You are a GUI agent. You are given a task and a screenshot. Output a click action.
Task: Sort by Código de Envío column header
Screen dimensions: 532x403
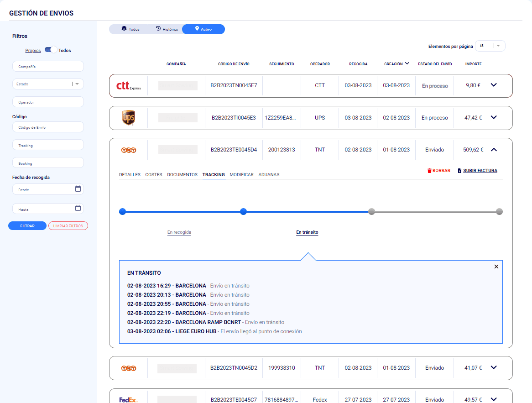[x=234, y=64]
